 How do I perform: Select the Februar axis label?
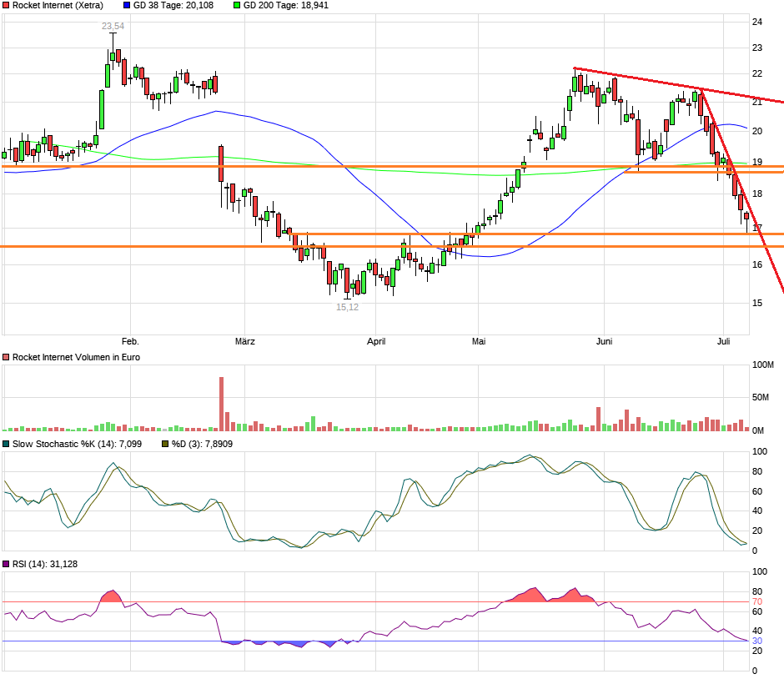130,341
